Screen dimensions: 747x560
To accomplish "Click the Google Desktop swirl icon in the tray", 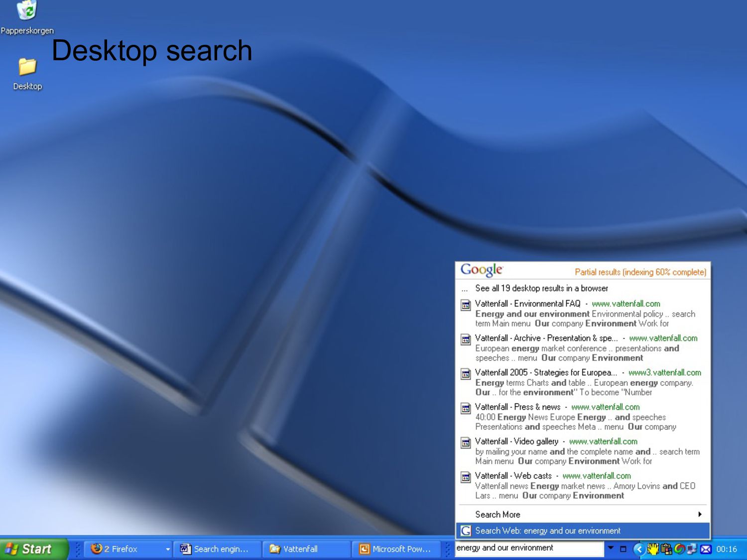I will pyautogui.click(x=679, y=549).
